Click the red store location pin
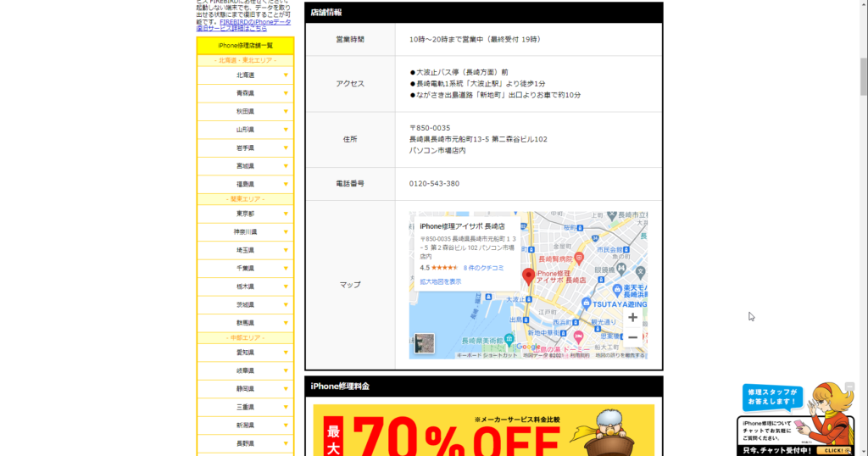Screen dimensions: 868x456 529,276
